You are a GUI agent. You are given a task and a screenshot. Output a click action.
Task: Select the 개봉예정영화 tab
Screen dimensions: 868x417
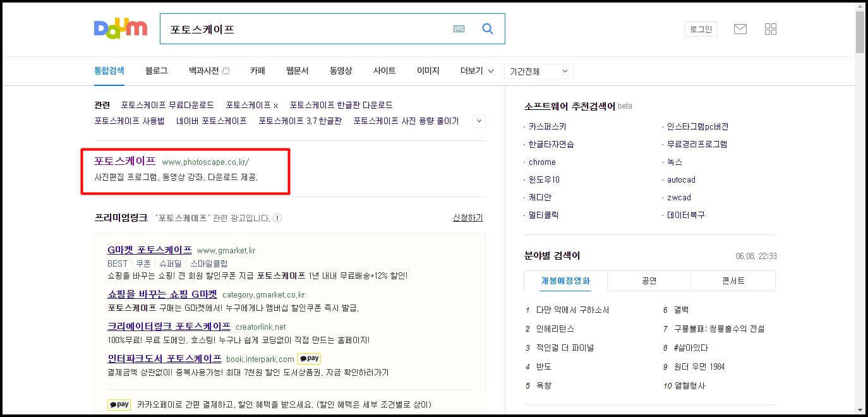click(x=565, y=281)
